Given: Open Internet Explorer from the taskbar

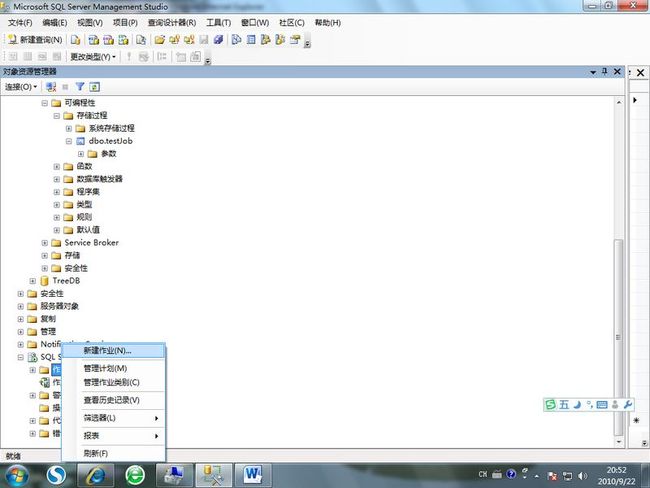Looking at the screenshot, I should (x=96, y=475).
